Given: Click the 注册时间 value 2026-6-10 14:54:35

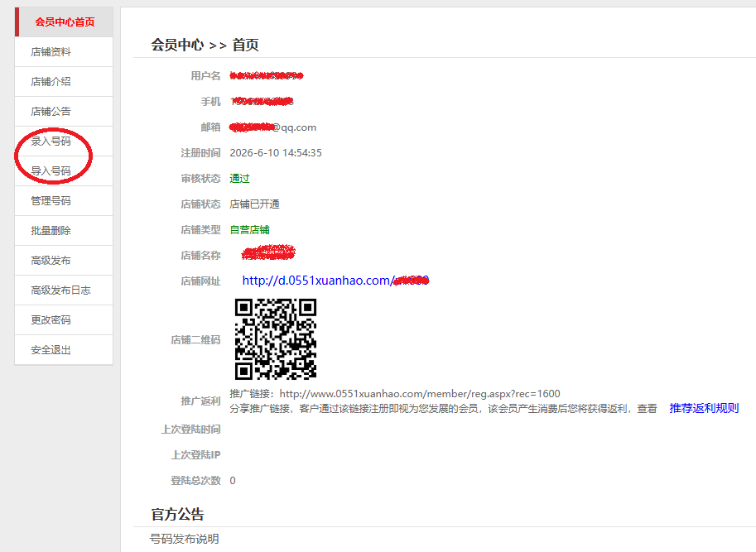Looking at the screenshot, I should tap(276, 153).
